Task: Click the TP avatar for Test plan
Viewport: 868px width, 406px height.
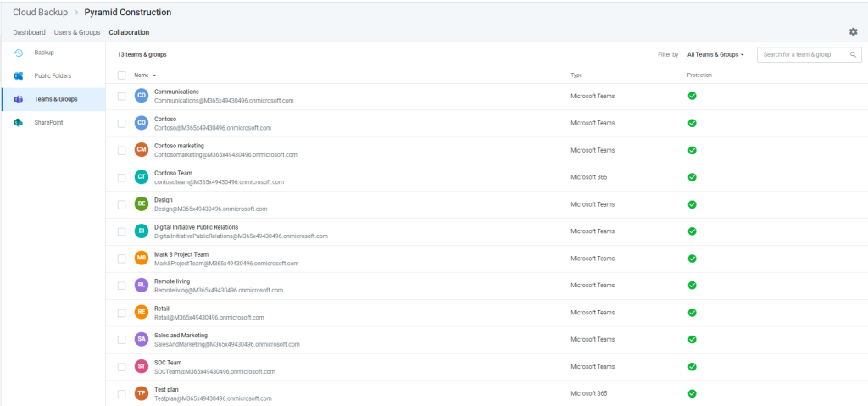Action: pos(142,394)
